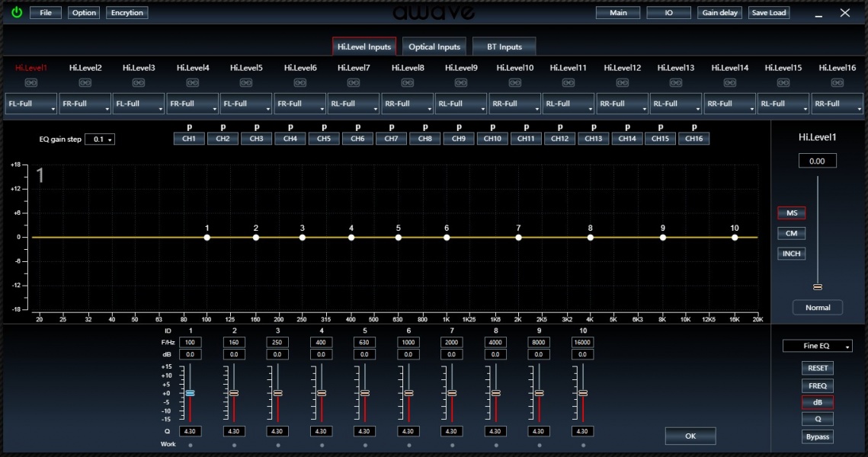This screenshot has width=868, height=457.
Task: Click the OK button
Action: pyautogui.click(x=690, y=436)
